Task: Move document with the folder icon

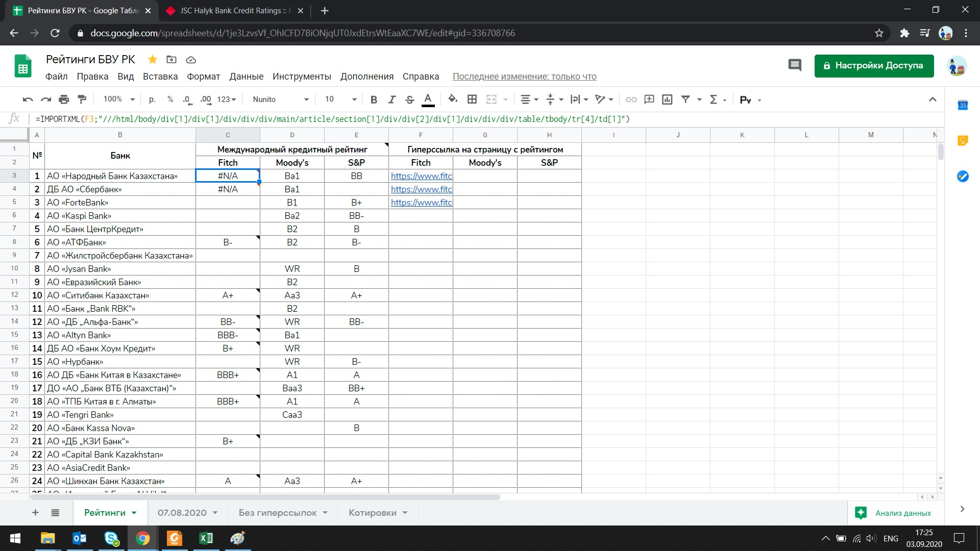Action: [171, 60]
